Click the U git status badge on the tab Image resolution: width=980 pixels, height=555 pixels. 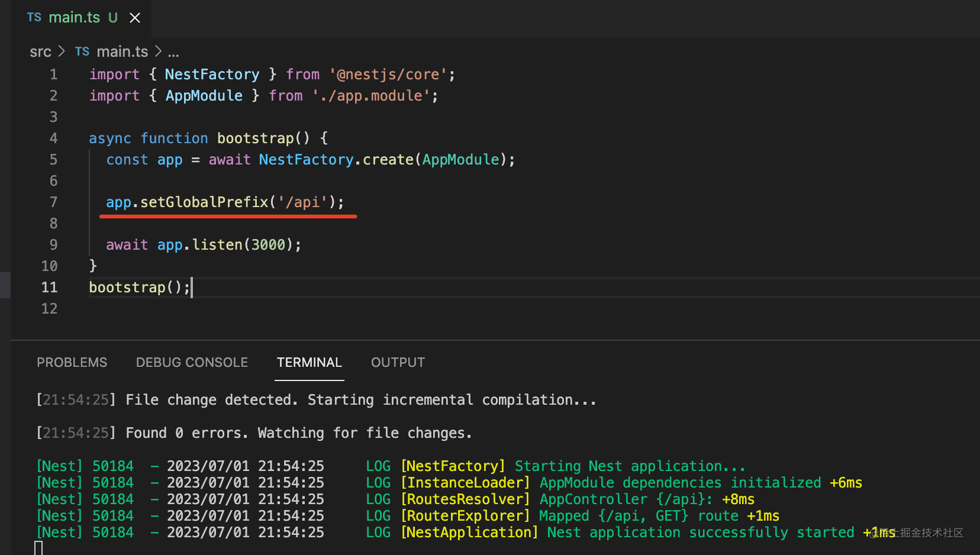pos(112,18)
